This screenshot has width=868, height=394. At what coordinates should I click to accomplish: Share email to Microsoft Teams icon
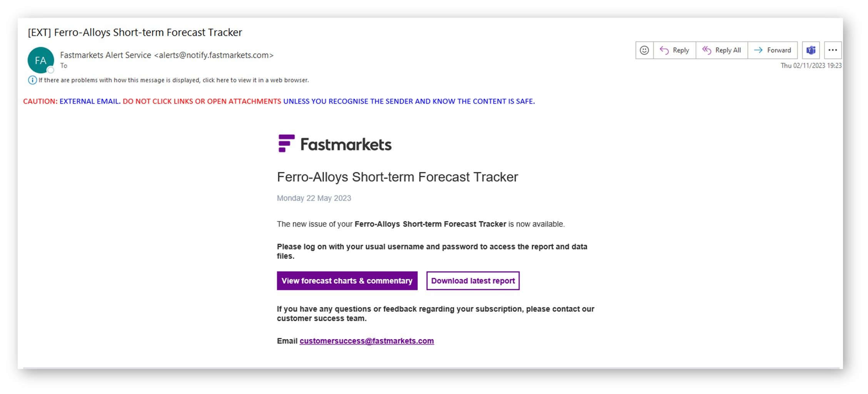[811, 50]
